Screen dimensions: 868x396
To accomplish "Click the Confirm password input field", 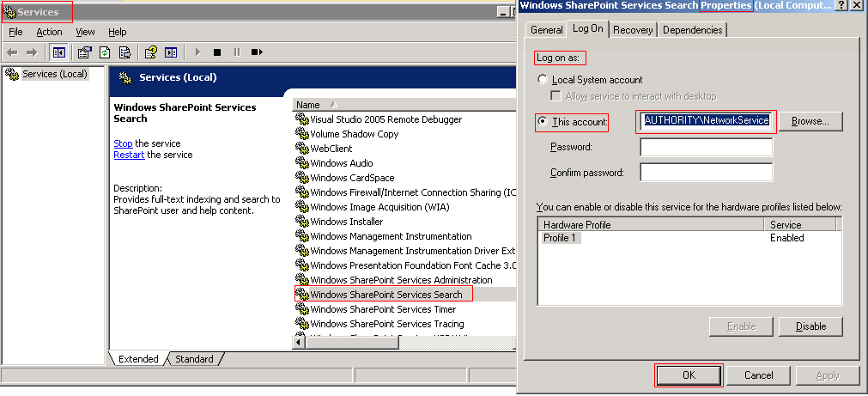I will pos(706,173).
